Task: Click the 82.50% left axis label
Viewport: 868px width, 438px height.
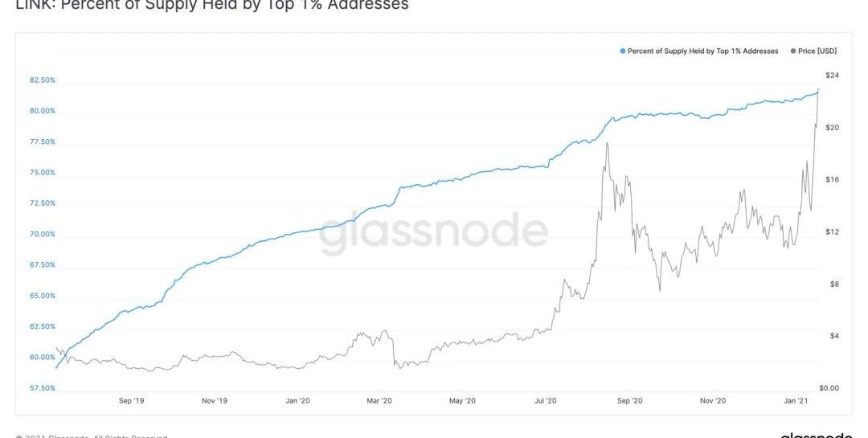Action: point(43,80)
